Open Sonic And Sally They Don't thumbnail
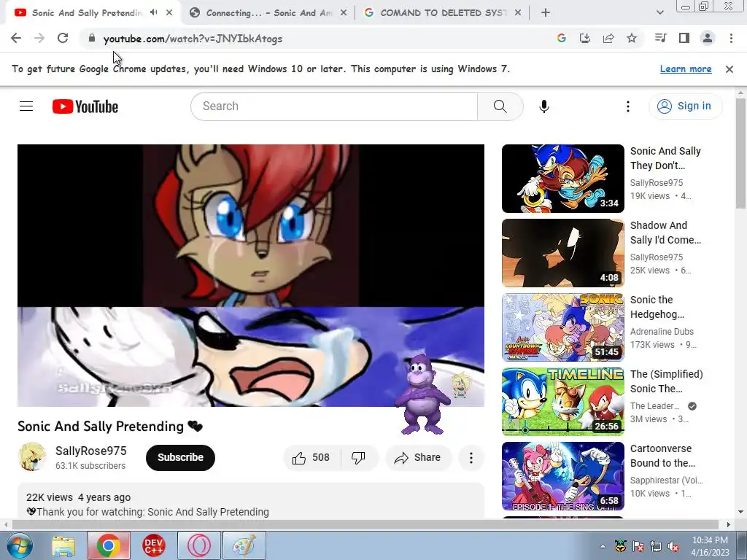 pyautogui.click(x=562, y=179)
